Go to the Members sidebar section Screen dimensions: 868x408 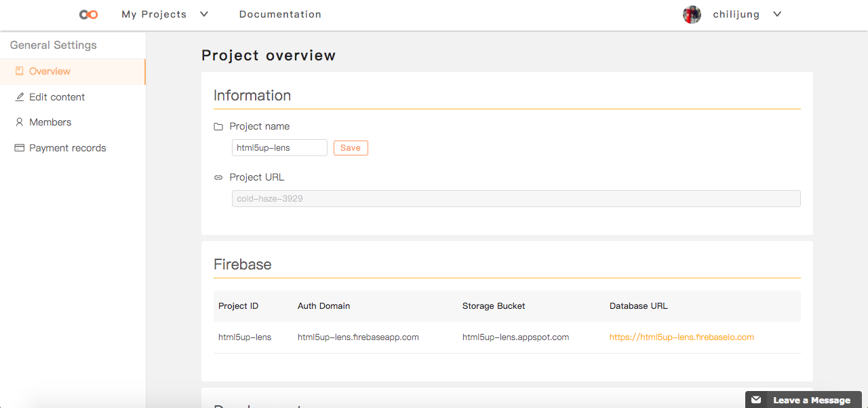pos(50,122)
